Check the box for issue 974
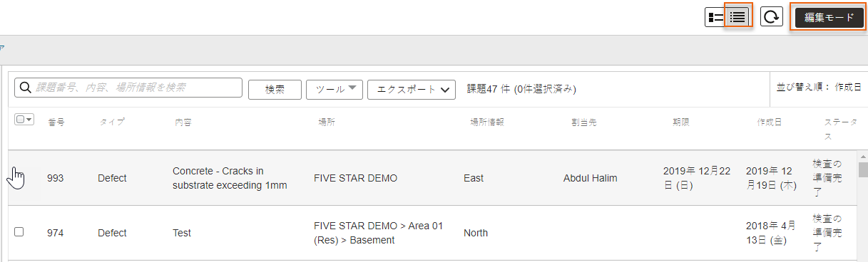The image size is (868, 262). click(19, 232)
